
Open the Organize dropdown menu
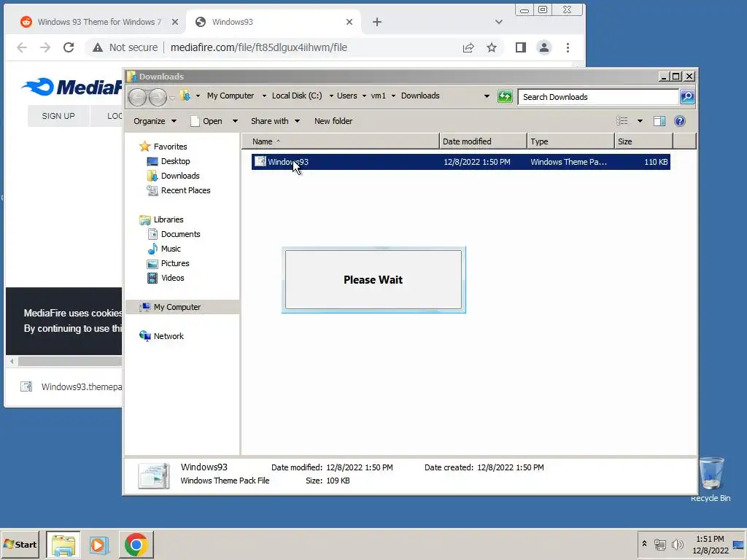(155, 121)
